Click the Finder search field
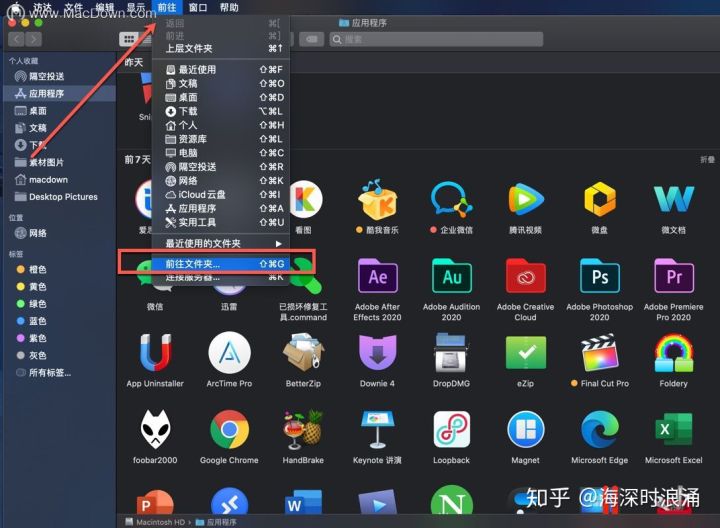Viewport: 720px width, 528px height. tap(437, 39)
